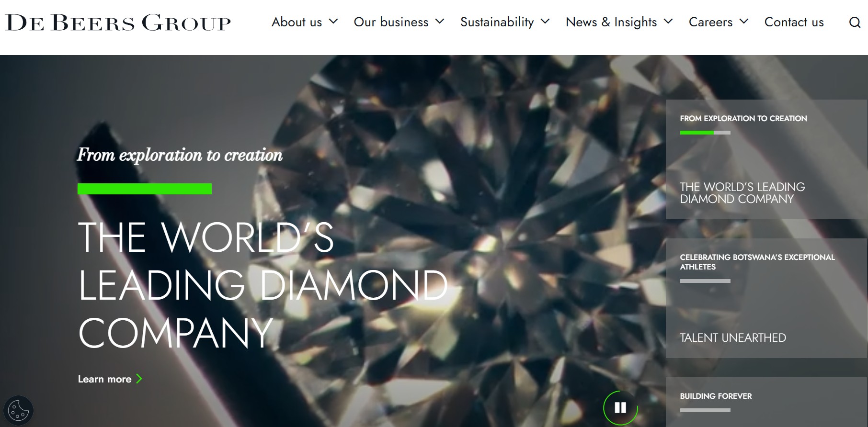Screen dimensions: 868x427
Task: Select the Building Forever slide card
Action: (x=766, y=402)
